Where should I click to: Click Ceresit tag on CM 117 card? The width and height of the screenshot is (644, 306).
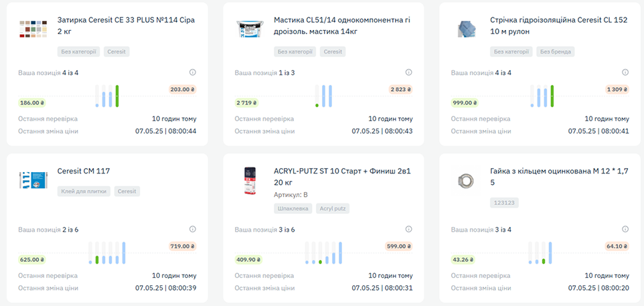(x=127, y=192)
